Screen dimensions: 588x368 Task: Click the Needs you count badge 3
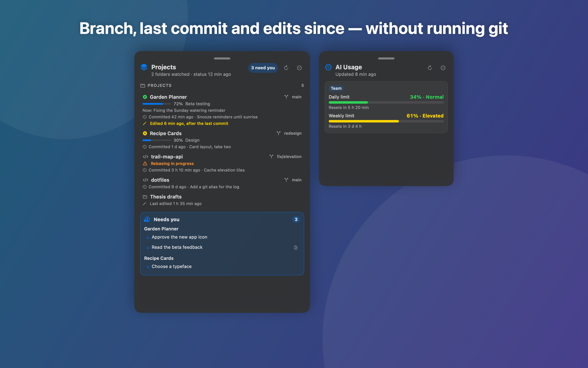coord(296,219)
